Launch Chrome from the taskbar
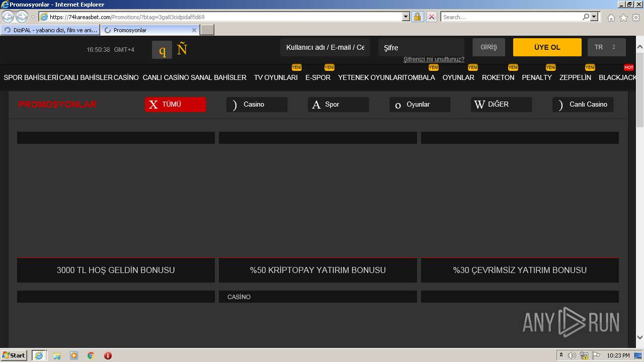 pyautogui.click(x=91, y=355)
